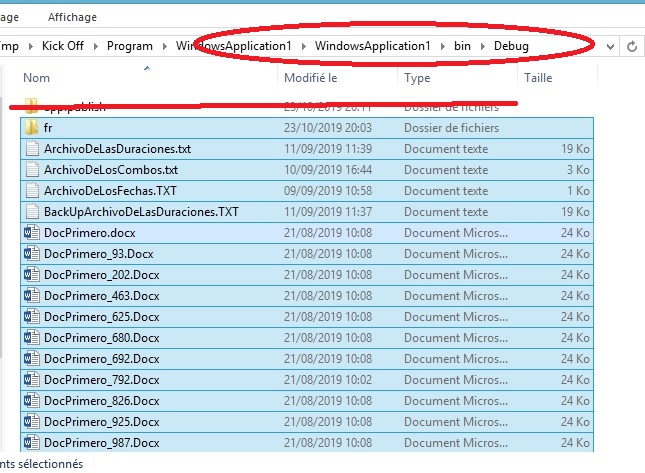This screenshot has height=473, width=645.
Task: Click ArchivoDeLosCombos.txt file icon
Action: (32, 169)
